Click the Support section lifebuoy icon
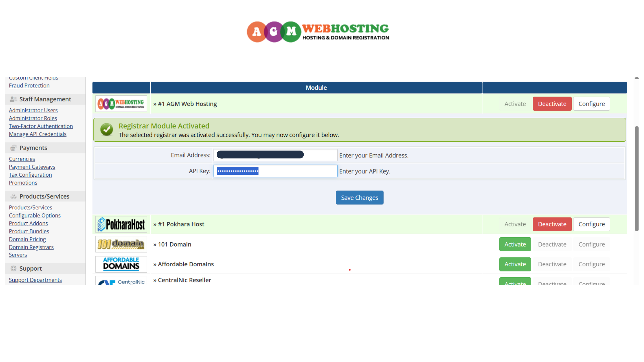This screenshot has height=362, width=644. tap(13, 268)
